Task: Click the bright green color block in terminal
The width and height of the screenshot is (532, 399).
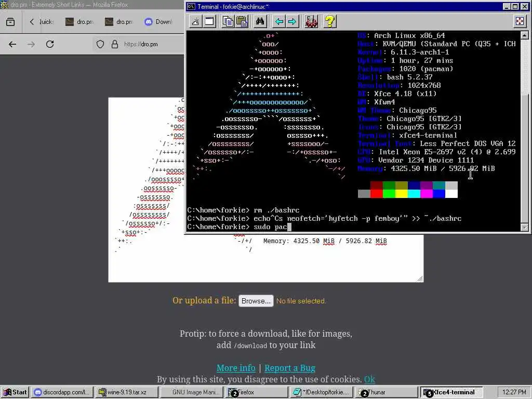Action: tap(389, 194)
